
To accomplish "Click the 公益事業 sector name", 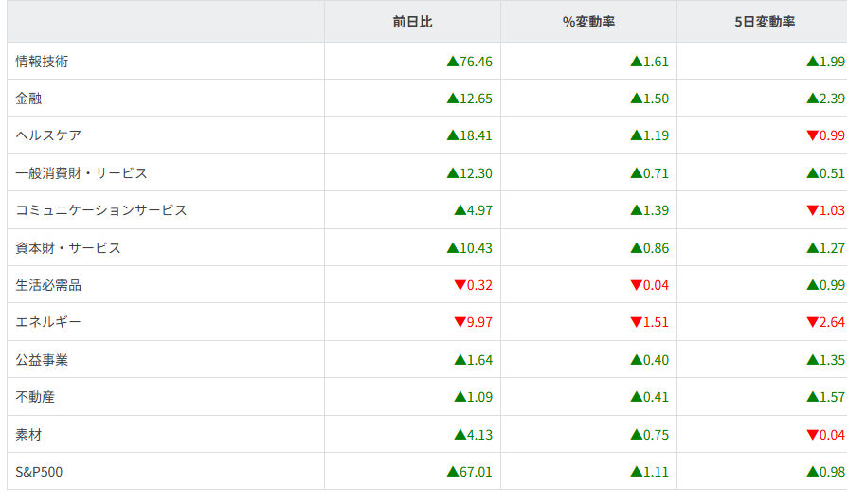I will pos(42,360).
